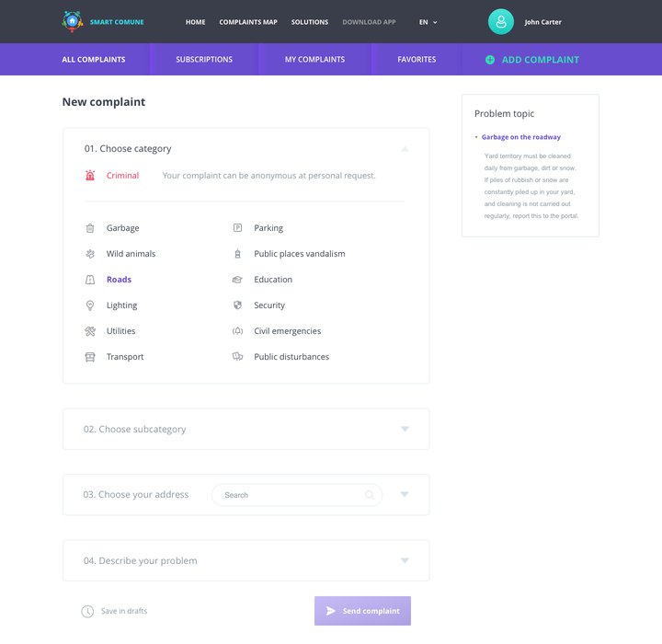The height and width of the screenshot is (644, 662).
Task: Choose the Civil emergencies label
Action: [x=288, y=331]
